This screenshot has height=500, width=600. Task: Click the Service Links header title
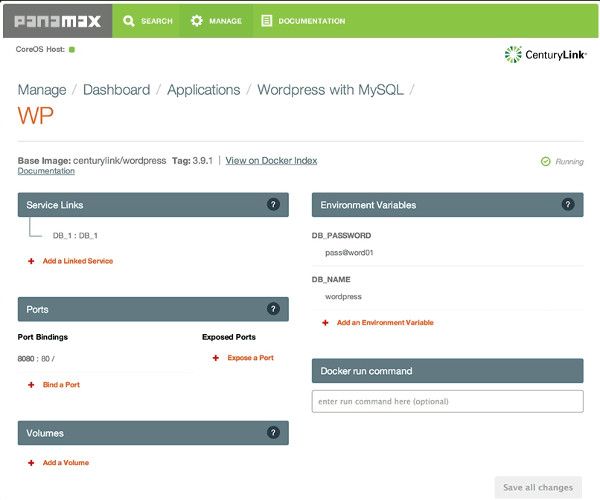pyautogui.click(x=55, y=205)
